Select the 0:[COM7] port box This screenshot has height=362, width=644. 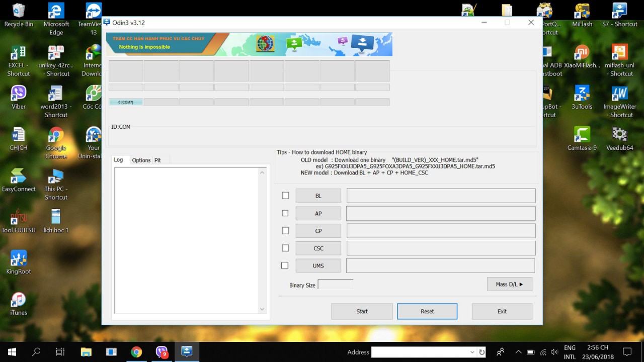(126, 102)
